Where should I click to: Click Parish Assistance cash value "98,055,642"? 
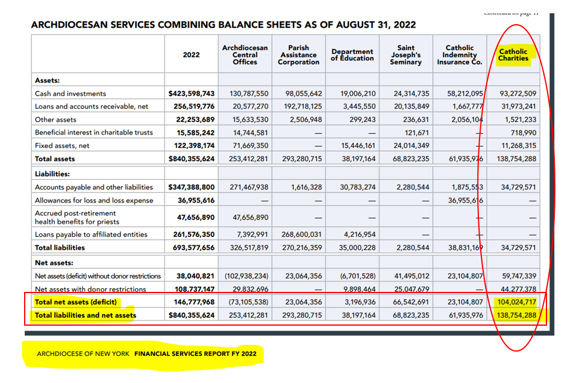pyautogui.click(x=304, y=93)
